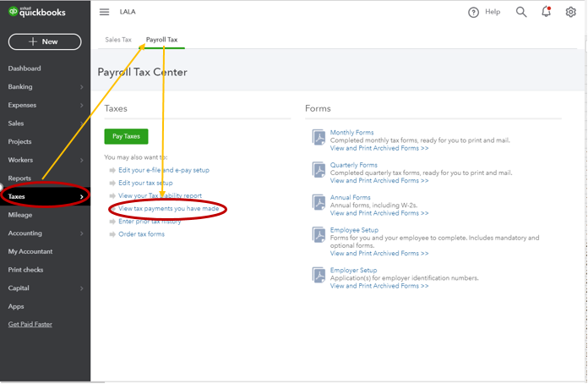Click the Employer Setup PDF icon

click(x=318, y=275)
